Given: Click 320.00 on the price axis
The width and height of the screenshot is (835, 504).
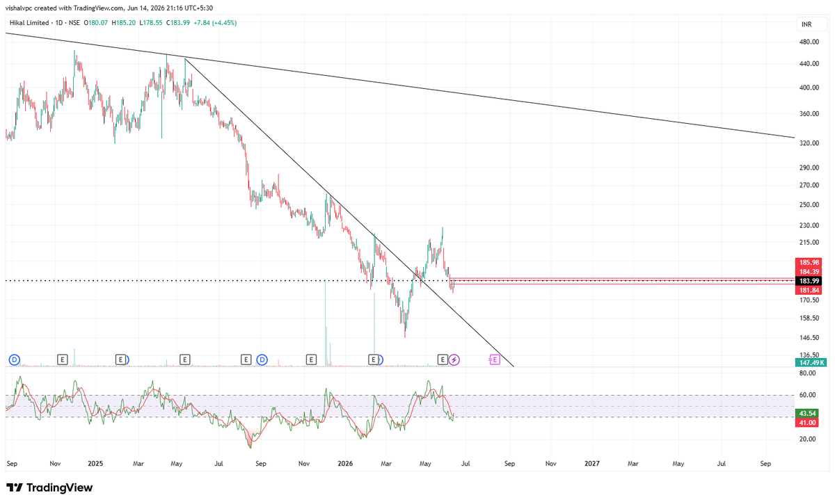Looking at the screenshot, I should (x=808, y=143).
